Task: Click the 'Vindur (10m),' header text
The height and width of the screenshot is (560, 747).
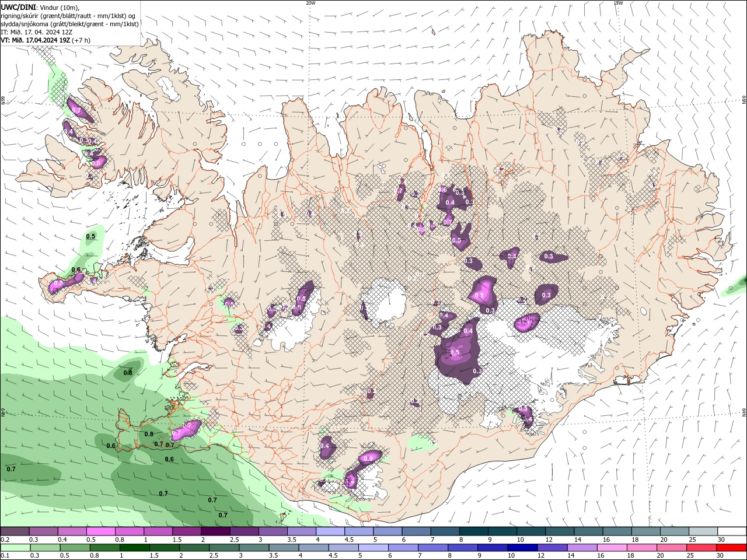Action: click(x=60, y=7)
